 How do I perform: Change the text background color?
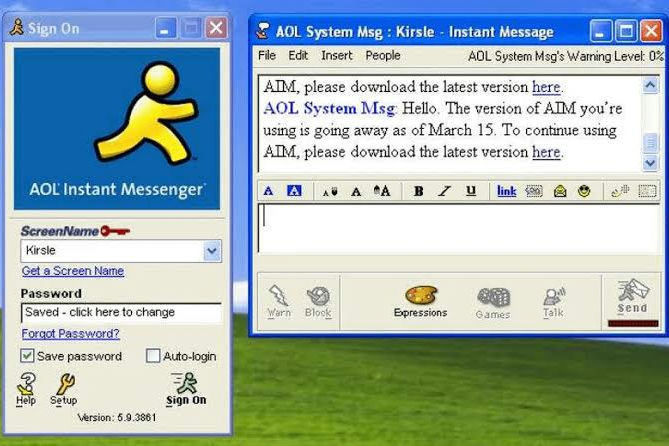294,191
